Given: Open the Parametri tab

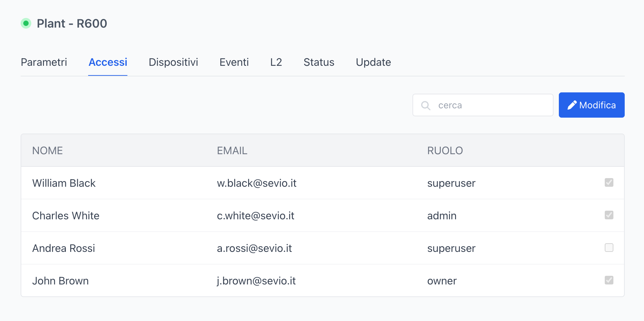Looking at the screenshot, I should (44, 62).
